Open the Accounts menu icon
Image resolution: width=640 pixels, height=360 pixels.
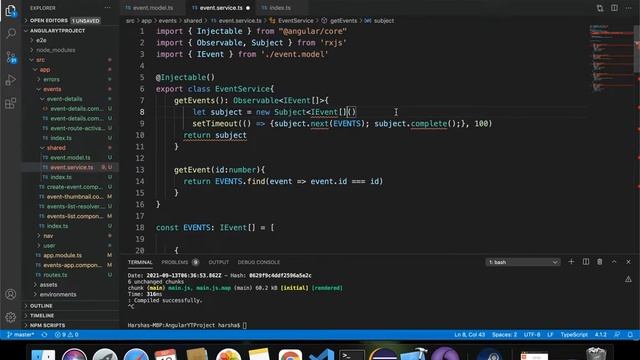(x=11, y=294)
